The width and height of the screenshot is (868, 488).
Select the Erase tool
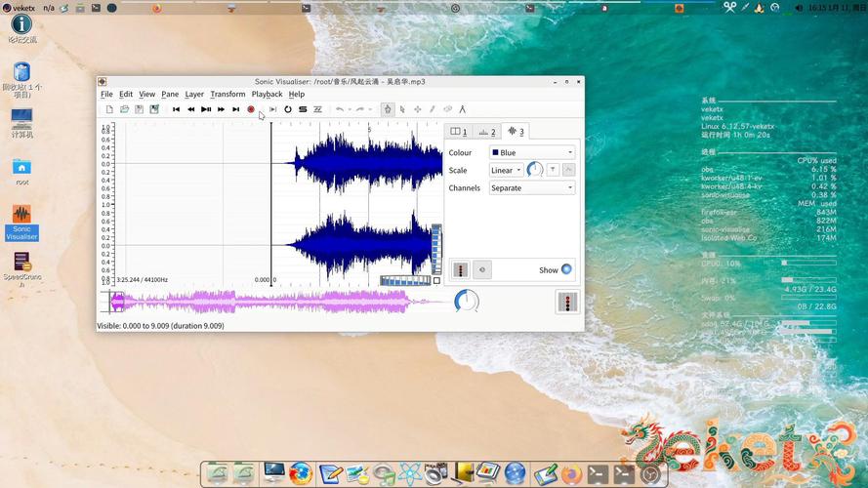[447, 109]
